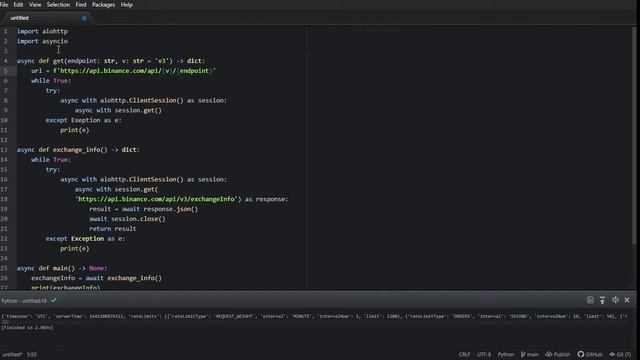Click the '[Finished in' output line
Image resolution: width=640 pixels, height=360 pixels.
point(27,327)
